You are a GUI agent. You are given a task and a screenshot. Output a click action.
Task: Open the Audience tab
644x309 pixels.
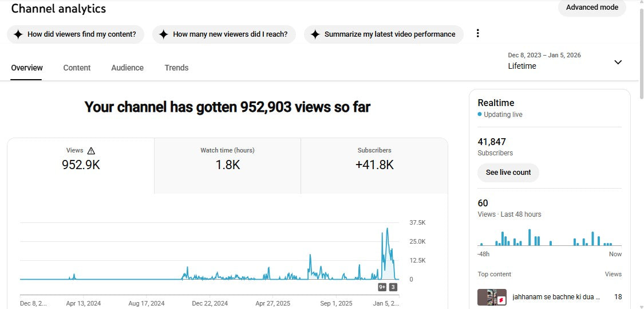[127, 68]
